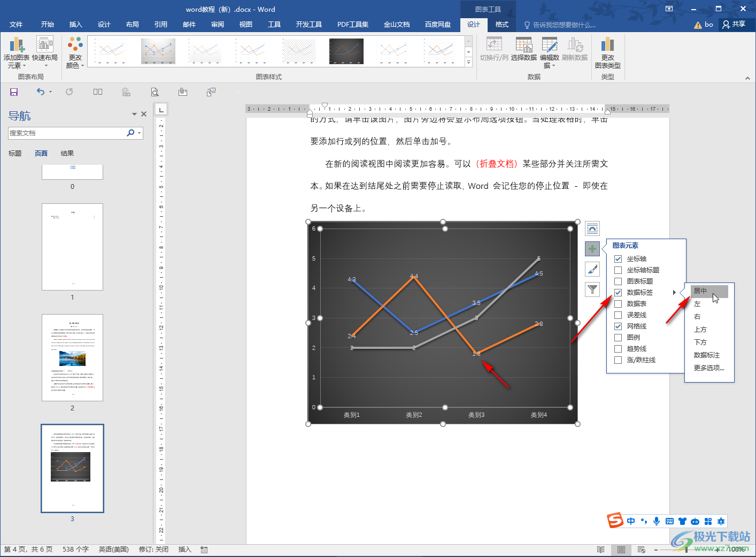
Task: Check the 趋势线 checkbox
Action: coord(618,349)
